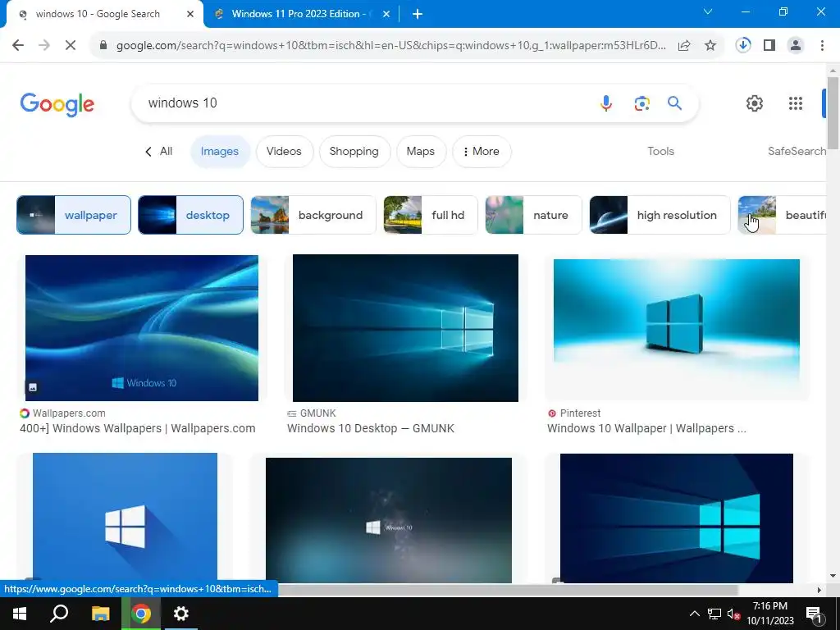Viewport: 840px width, 630px height.
Task: Click horizontal scrollbar right arrow
Action: coord(819,590)
